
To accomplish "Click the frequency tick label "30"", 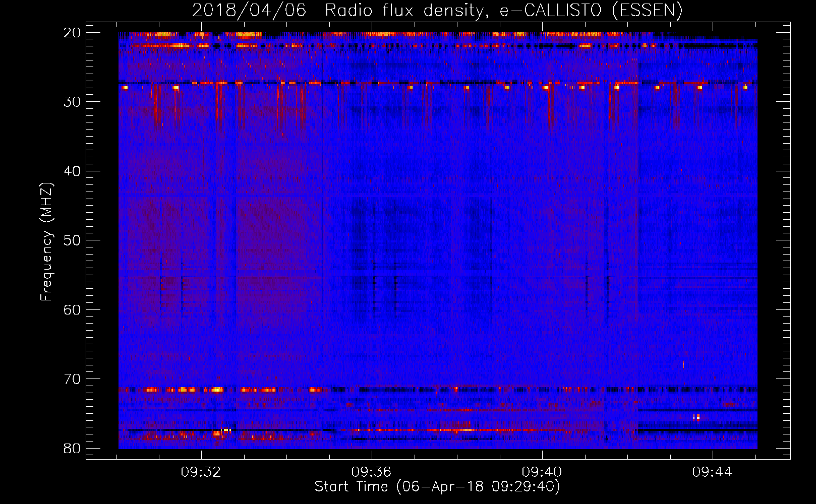I will click(73, 102).
